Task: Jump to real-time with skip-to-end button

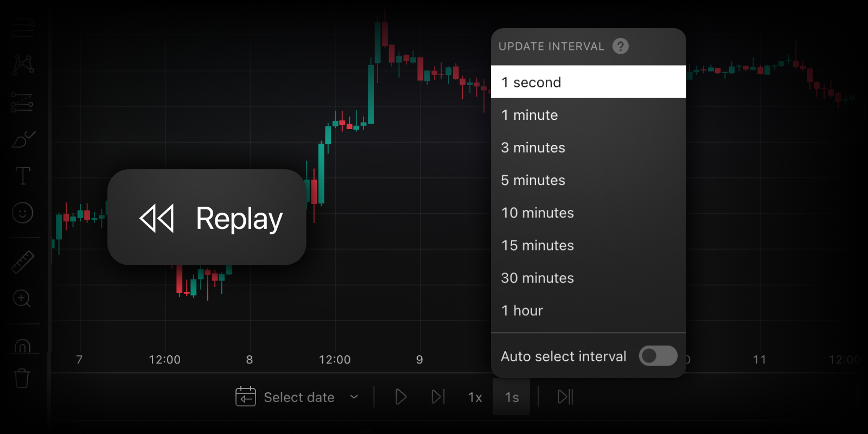Action: click(x=565, y=397)
